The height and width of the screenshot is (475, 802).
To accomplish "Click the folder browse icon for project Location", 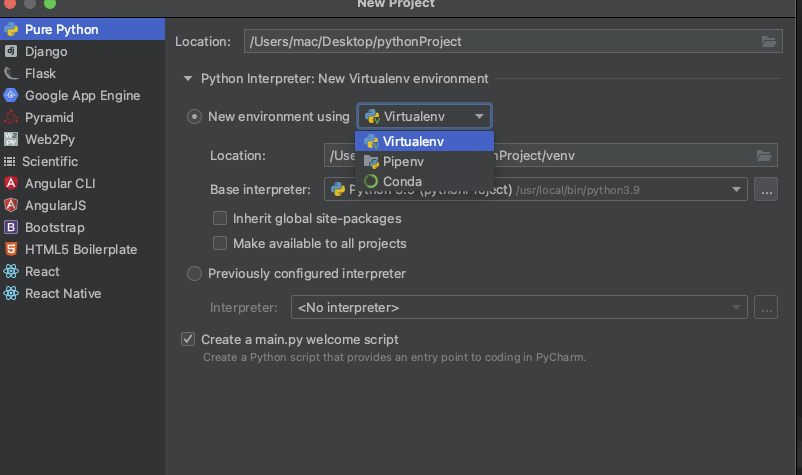I will coord(768,41).
